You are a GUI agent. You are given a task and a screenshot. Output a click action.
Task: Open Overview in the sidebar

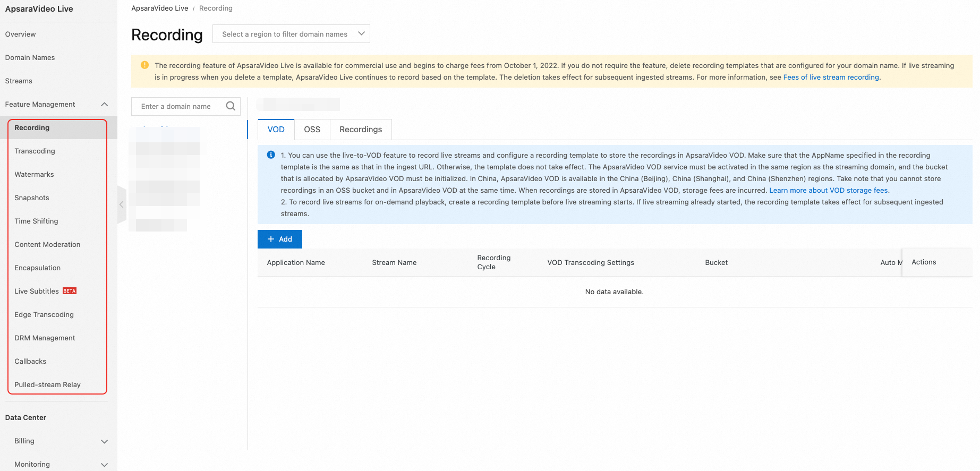(x=21, y=35)
